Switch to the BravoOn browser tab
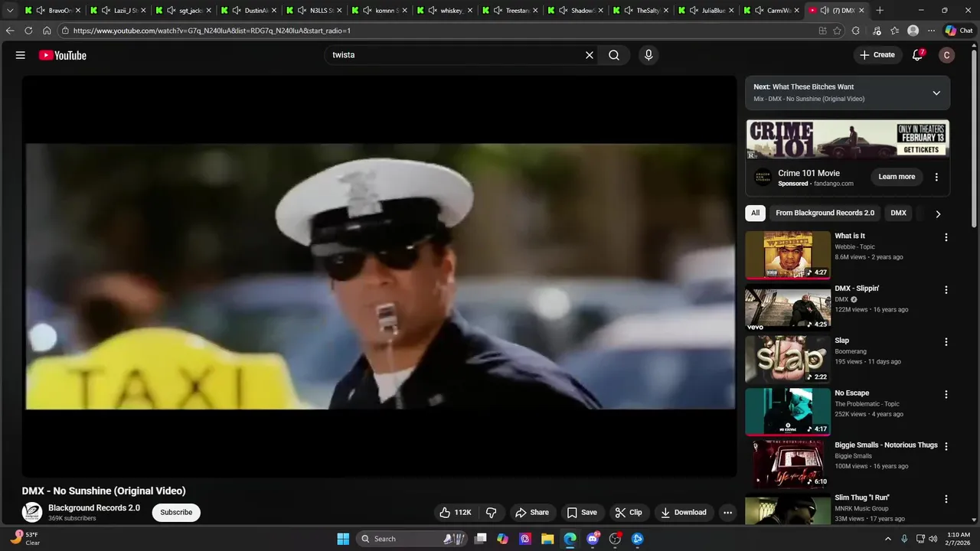The height and width of the screenshot is (551, 980). coord(53,11)
